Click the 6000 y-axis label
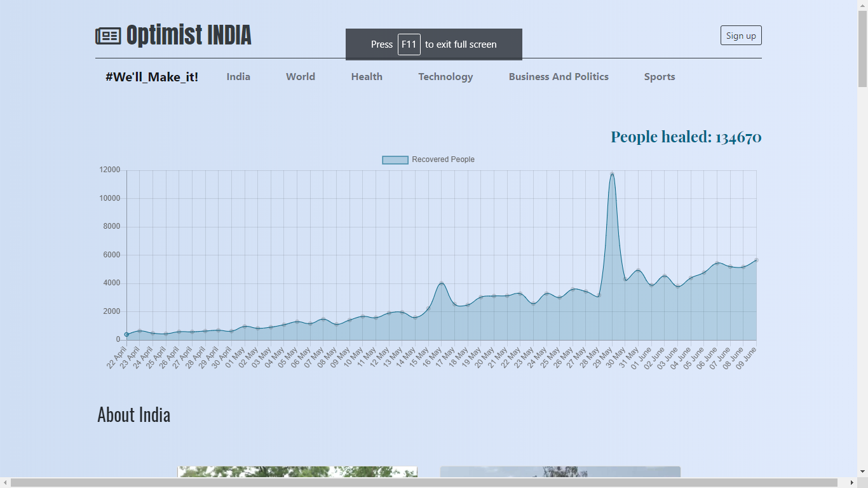This screenshot has height=488, width=868. pyautogui.click(x=111, y=255)
